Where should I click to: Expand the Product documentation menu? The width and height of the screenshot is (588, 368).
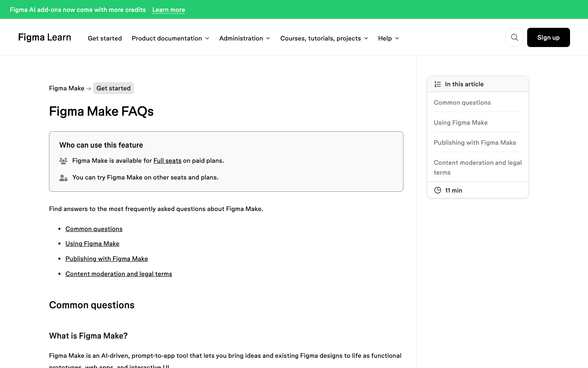[170, 38]
